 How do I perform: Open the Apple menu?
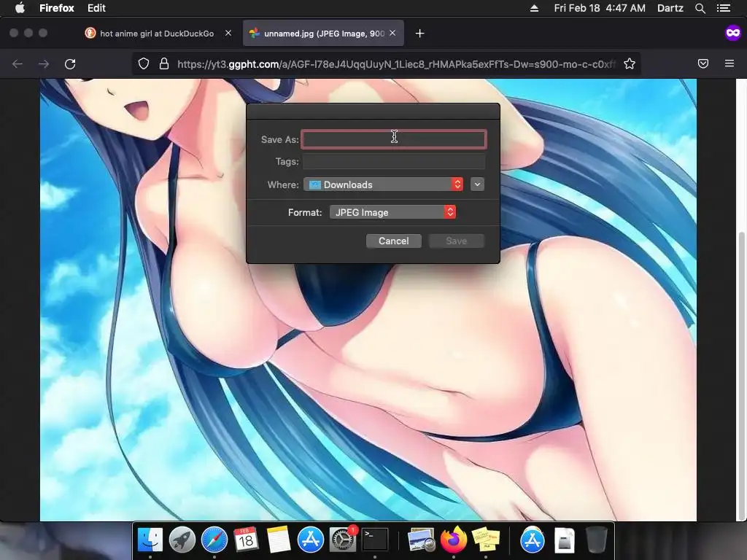click(20, 8)
